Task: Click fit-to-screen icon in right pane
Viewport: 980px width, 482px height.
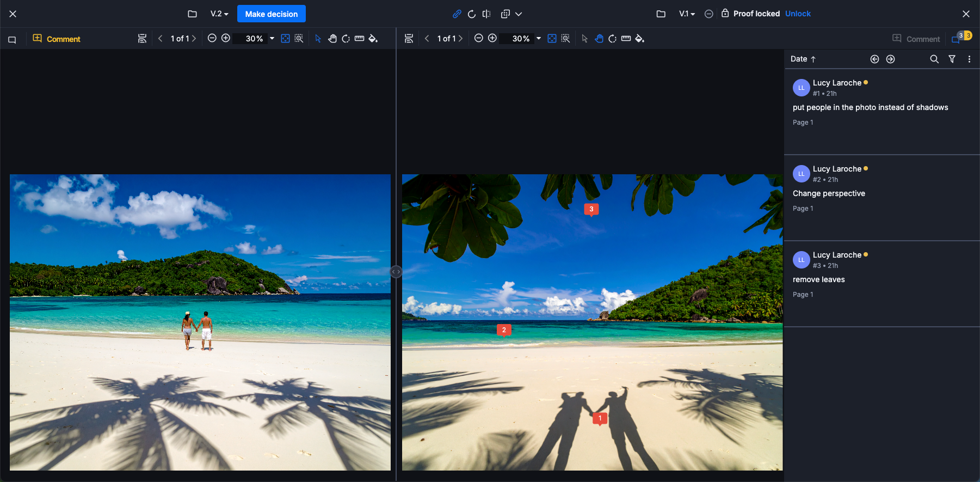Action: (552, 38)
